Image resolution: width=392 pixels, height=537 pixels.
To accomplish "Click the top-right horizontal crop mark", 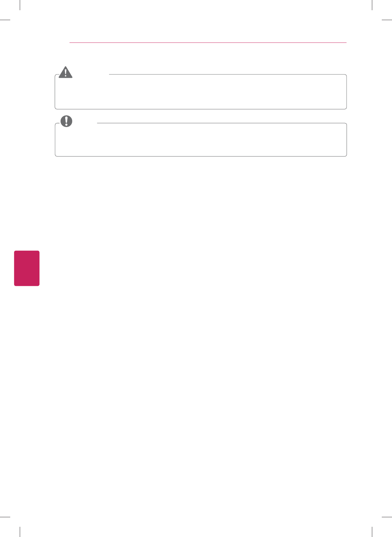I will [x=387, y=20].
